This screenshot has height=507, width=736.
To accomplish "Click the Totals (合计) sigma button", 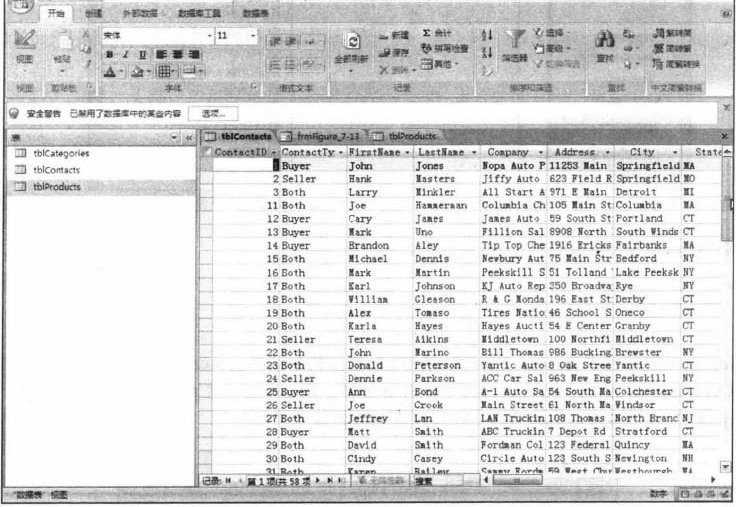I will 437,33.
